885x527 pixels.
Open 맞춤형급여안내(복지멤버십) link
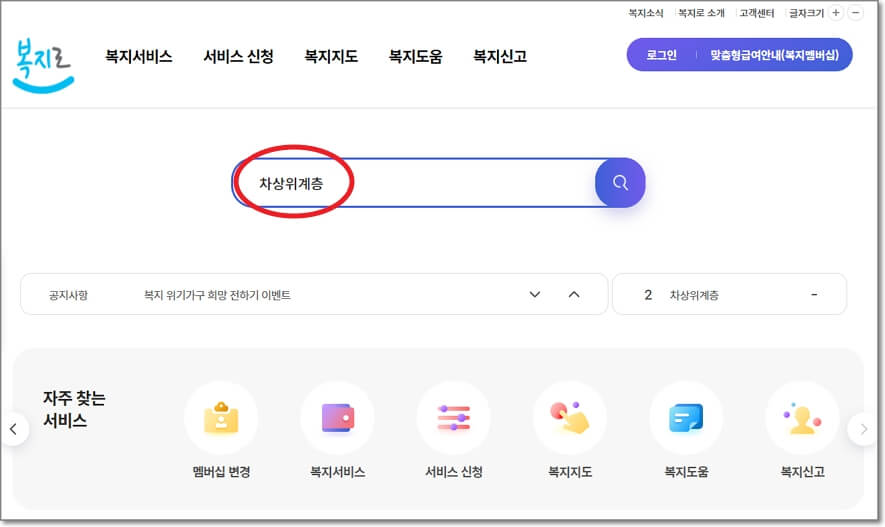tap(774, 55)
